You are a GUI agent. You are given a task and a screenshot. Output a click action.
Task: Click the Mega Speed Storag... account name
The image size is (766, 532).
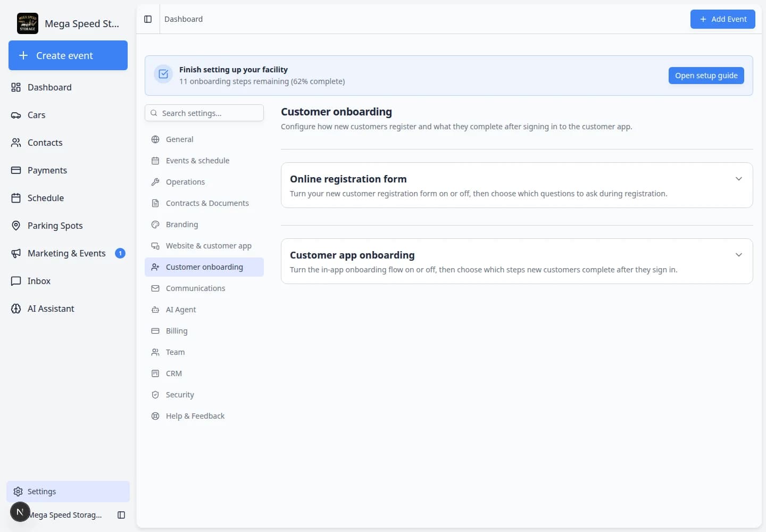(65, 515)
